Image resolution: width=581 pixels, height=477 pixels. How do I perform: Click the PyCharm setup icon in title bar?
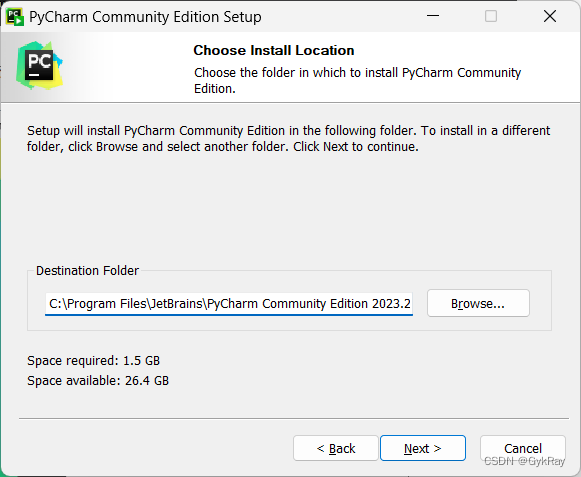click(x=15, y=17)
